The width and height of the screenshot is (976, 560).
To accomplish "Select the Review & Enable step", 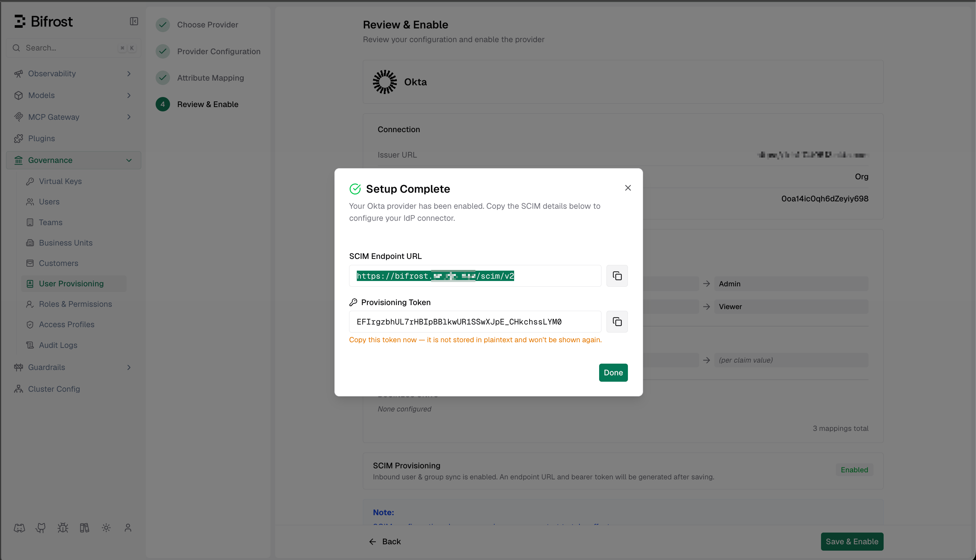I will 196,104.
